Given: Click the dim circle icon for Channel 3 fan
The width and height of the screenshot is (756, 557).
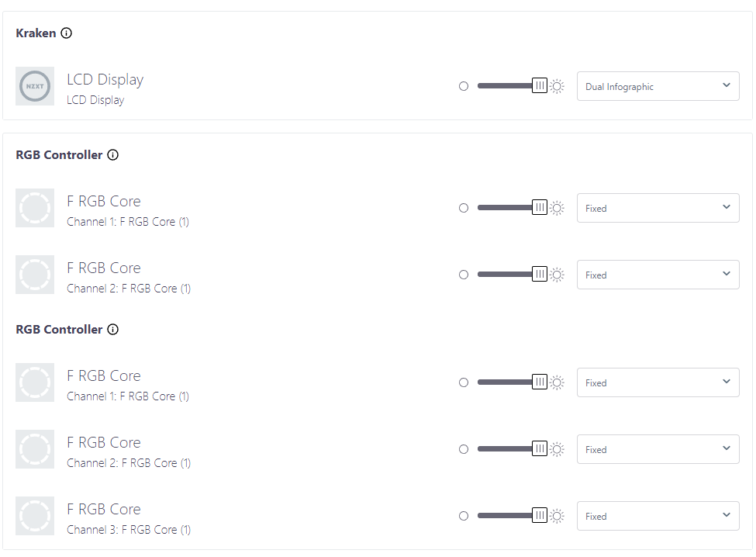Looking at the screenshot, I should (x=464, y=516).
